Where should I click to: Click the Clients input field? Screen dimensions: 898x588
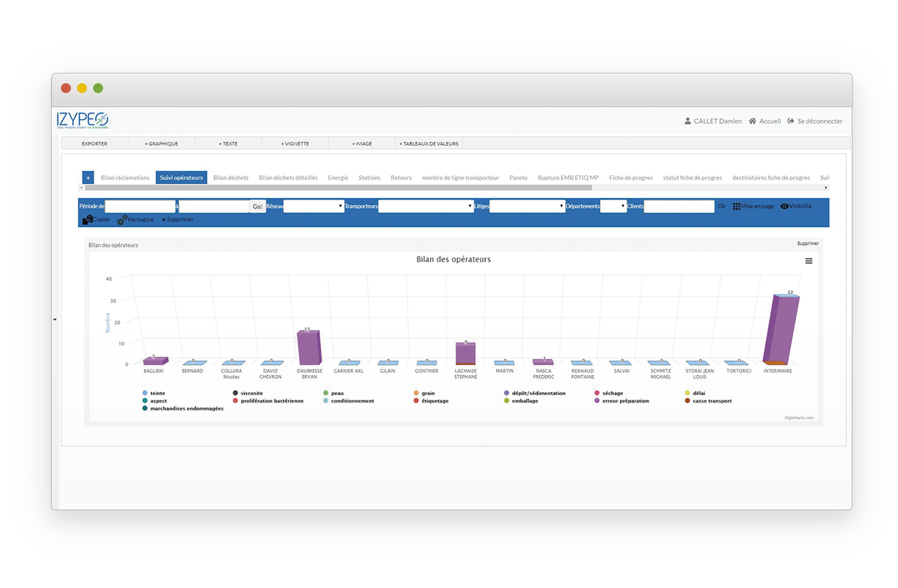pos(679,206)
